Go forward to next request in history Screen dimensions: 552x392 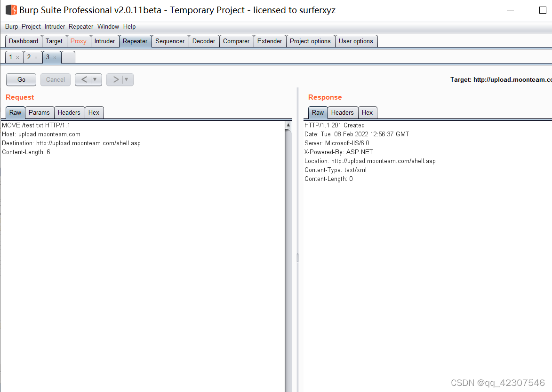click(x=115, y=79)
